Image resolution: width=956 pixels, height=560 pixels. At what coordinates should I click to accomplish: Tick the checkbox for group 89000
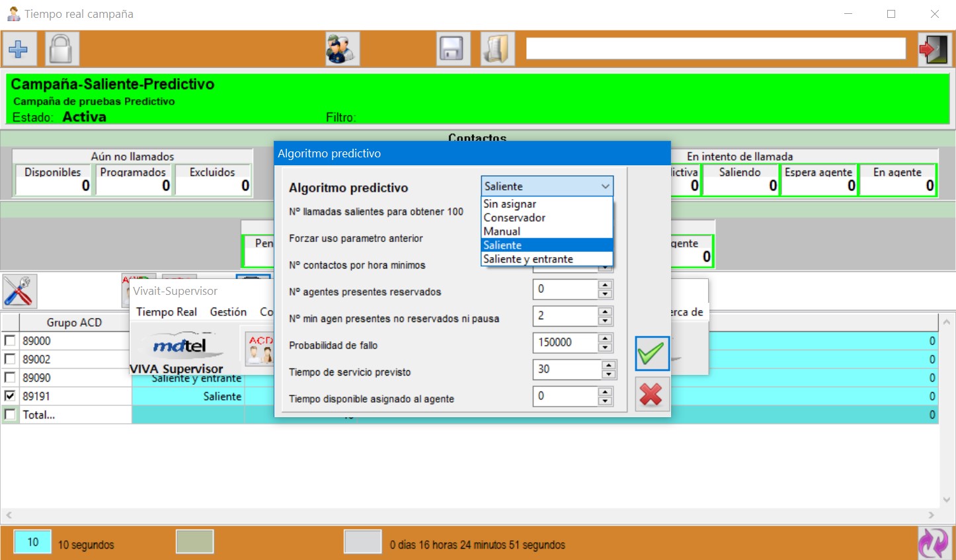point(10,340)
